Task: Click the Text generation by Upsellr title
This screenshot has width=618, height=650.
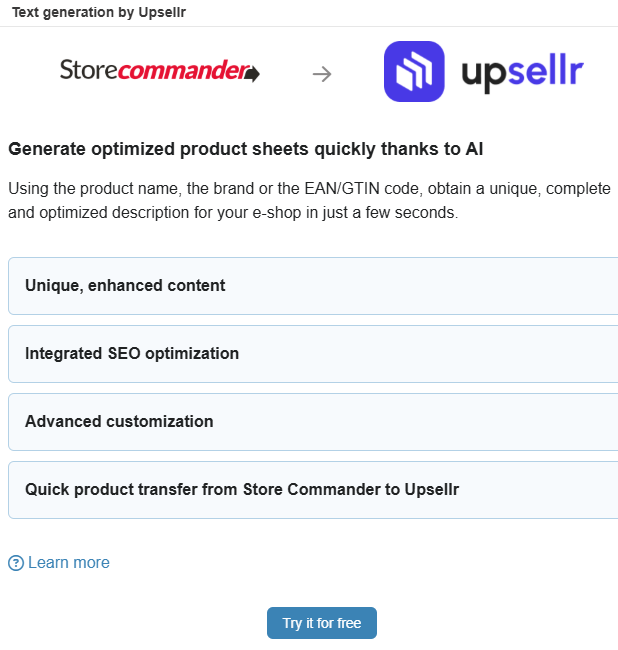Action: (99, 12)
